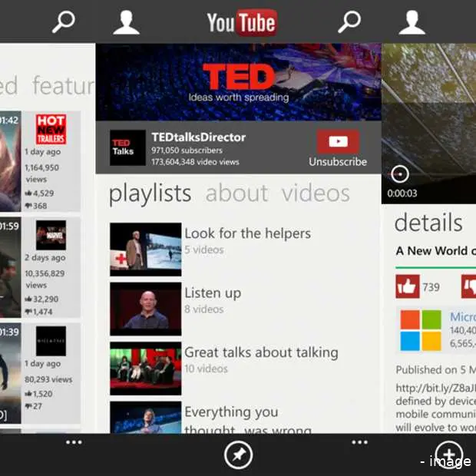476x476 pixels.
Task: Click the TED banner image
Action: (x=239, y=82)
